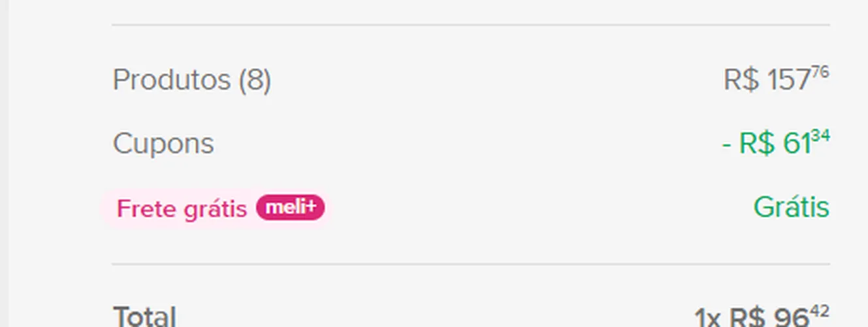Image resolution: width=868 pixels, height=327 pixels.
Task: Click the divider line above Total
Action: point(471,264)
